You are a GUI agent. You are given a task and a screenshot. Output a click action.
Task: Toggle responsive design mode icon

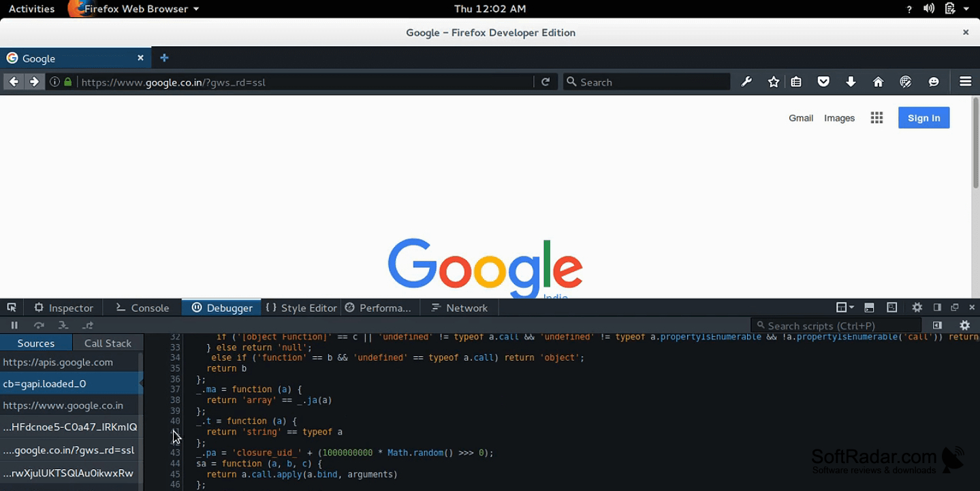point(891,307)
